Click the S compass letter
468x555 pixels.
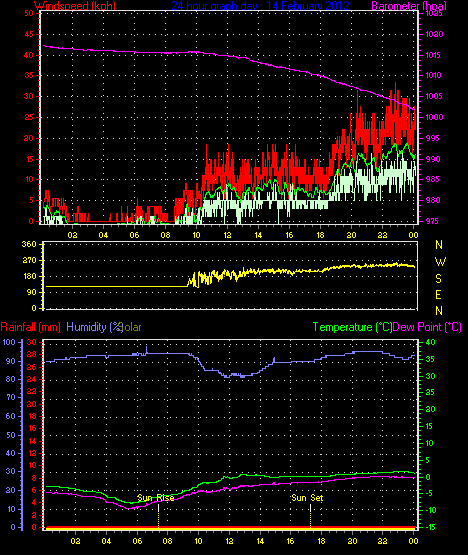tap(439, 279)
